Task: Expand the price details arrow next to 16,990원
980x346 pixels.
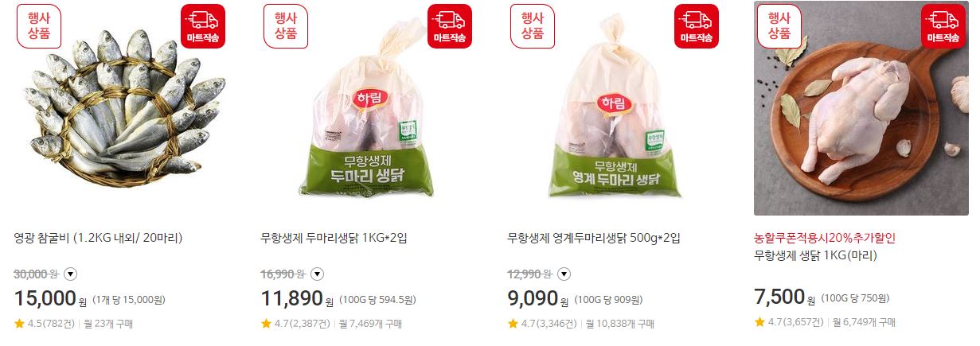Action: (317, 274)
